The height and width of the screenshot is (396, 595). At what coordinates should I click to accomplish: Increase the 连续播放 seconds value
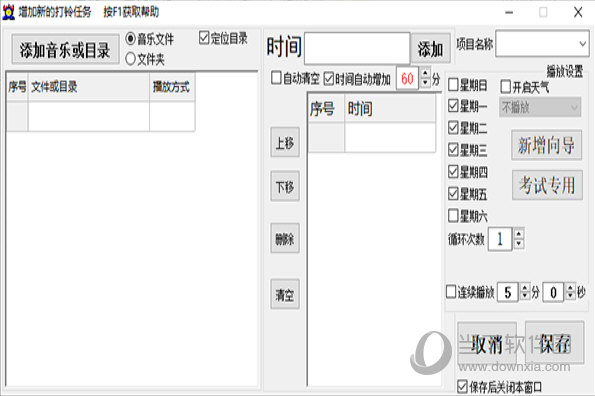pyautogui.click(x=570, y=288)
